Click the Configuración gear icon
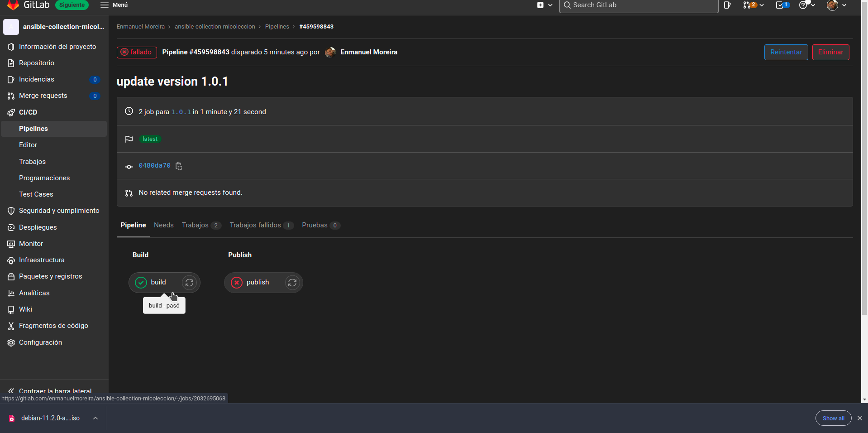Viewport: 868px width, 433px height. coord(11,342)
